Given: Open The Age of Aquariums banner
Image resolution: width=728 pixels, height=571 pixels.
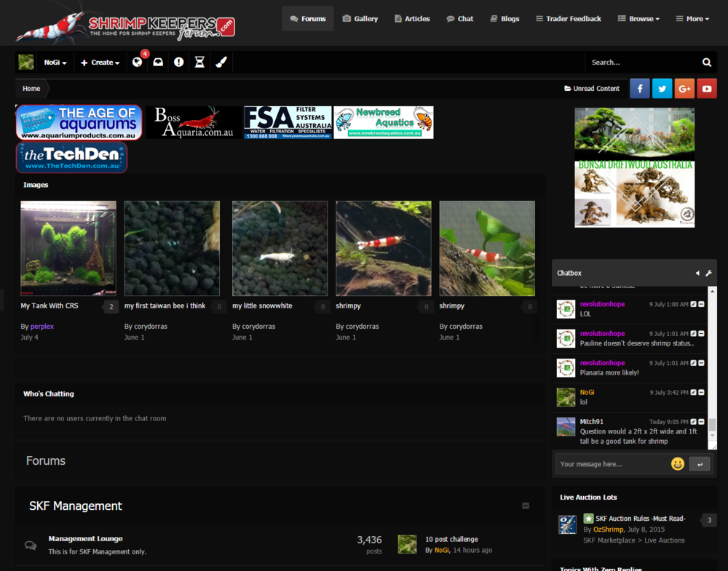Looking at the screenshot, I should pyautogui.click(x=79, y=122).
